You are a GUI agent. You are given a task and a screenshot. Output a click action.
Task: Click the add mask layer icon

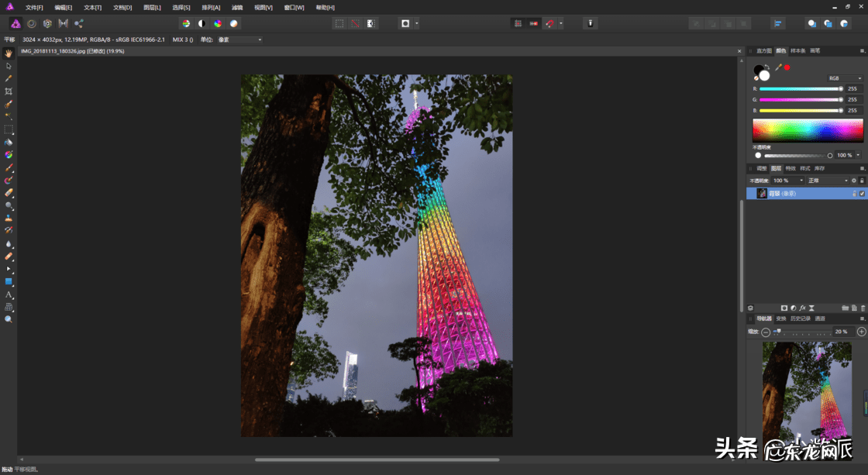[784, 308]
